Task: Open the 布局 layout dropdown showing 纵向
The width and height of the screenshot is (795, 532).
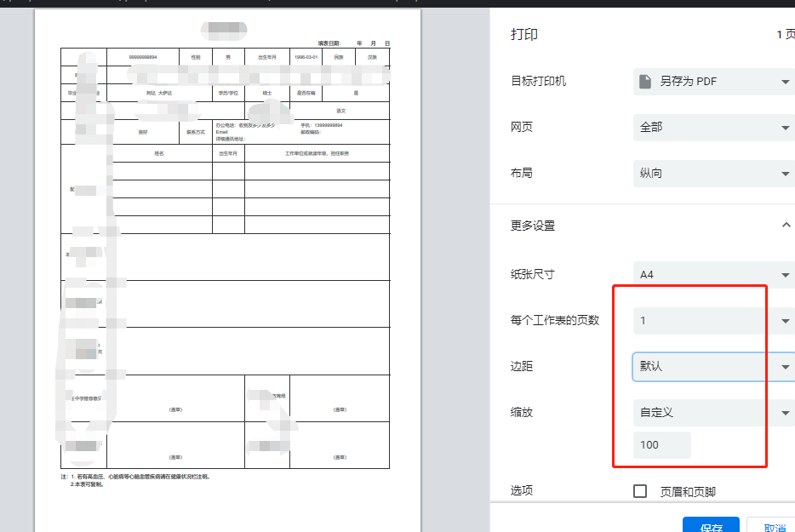Action: click(714, 174)
